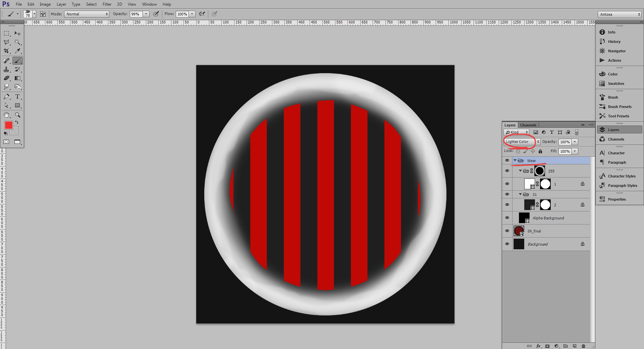Image resolution: width=644 pixels, height=349 pixels.
Task: Collapse the 255 group
Action: (x=520, y=171)
